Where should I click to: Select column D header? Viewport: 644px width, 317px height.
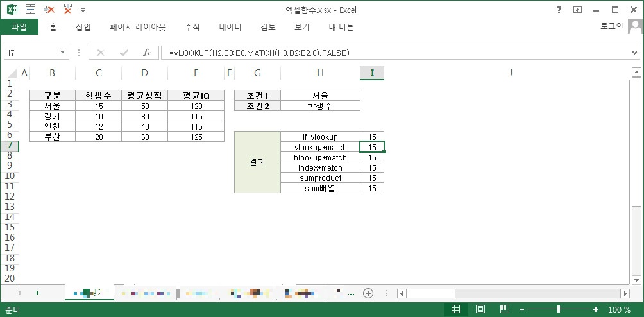click(144, 73)
